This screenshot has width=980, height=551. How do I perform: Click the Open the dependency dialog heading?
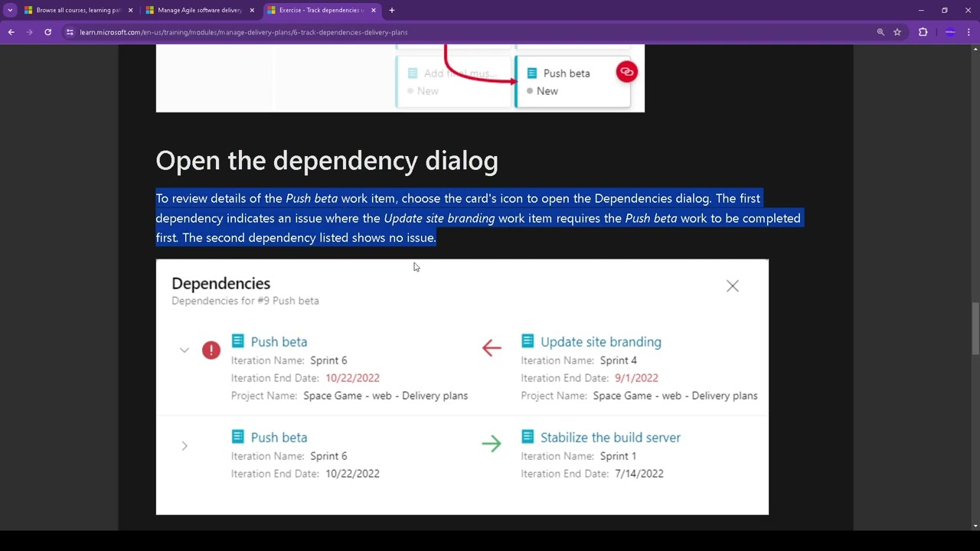(x=327, y=161)
